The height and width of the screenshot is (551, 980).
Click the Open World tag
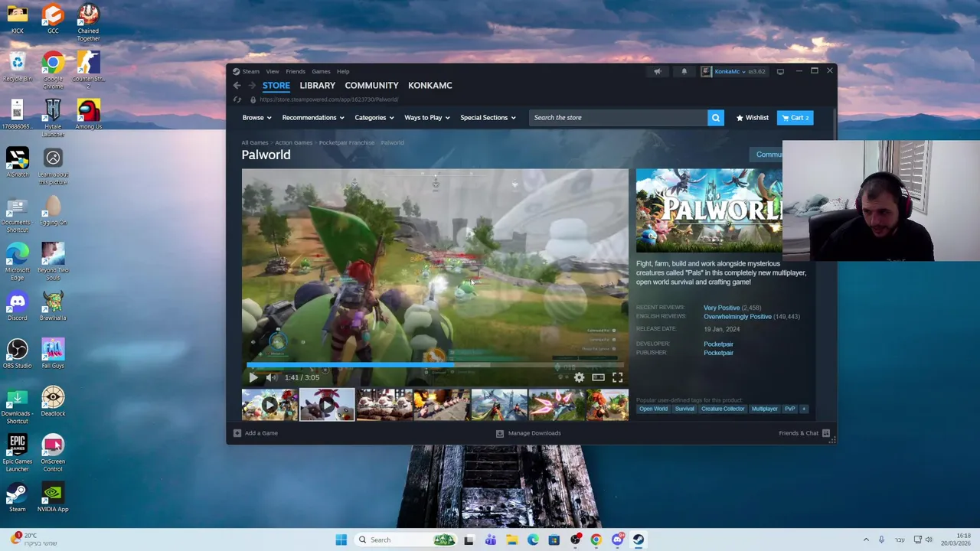click(653, 409)
